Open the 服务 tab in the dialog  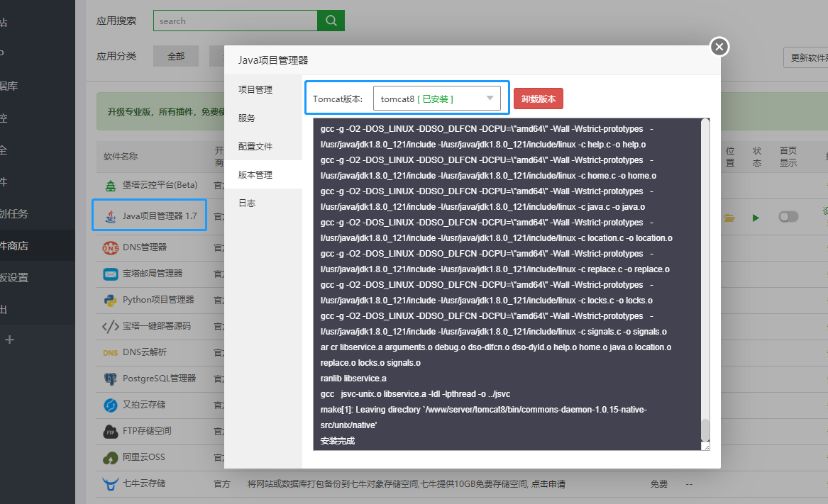247,118
